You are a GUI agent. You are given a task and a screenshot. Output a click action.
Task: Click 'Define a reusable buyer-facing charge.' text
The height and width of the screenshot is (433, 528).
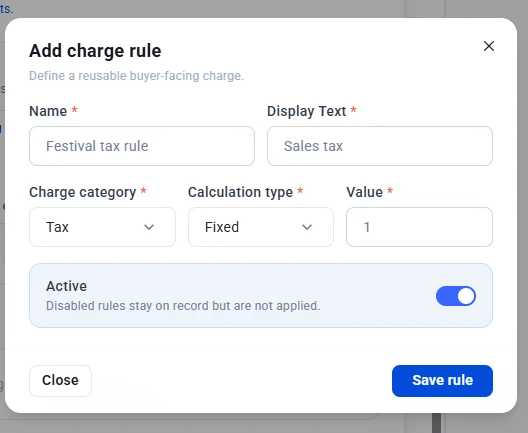(x=136, y=76)
